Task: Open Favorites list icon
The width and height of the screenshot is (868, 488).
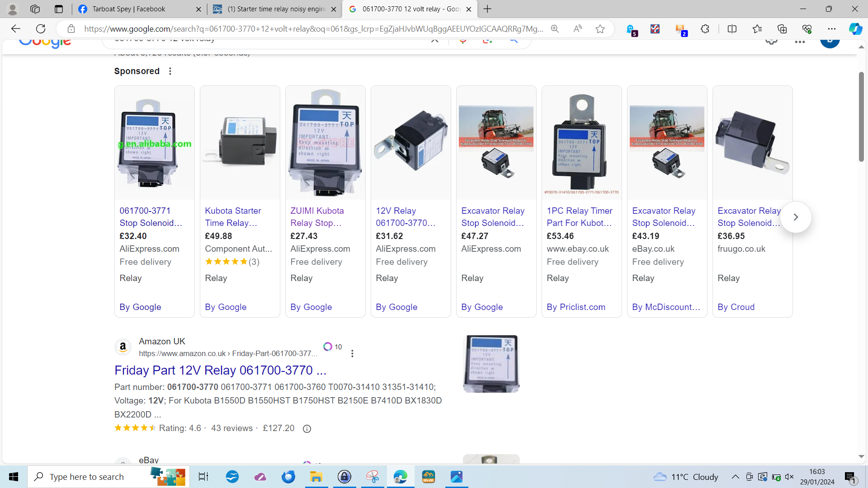Action: 757,29
